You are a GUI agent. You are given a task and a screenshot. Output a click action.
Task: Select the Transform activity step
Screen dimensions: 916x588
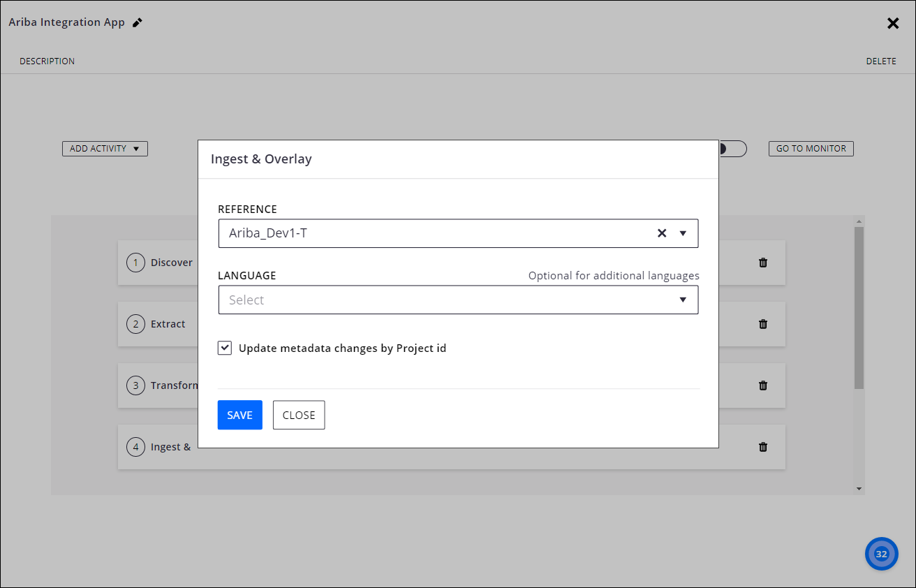point(158,385)
